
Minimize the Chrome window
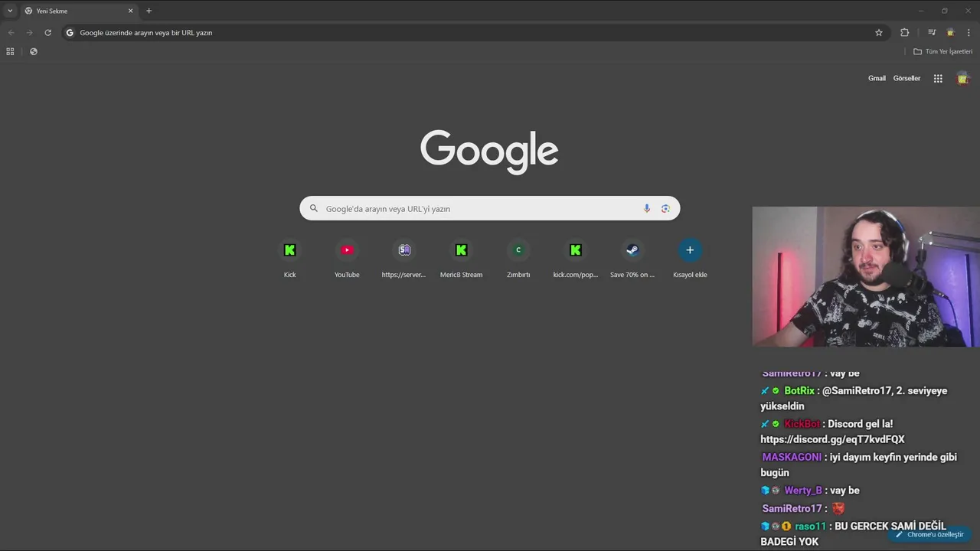click(x=921, y=11)
